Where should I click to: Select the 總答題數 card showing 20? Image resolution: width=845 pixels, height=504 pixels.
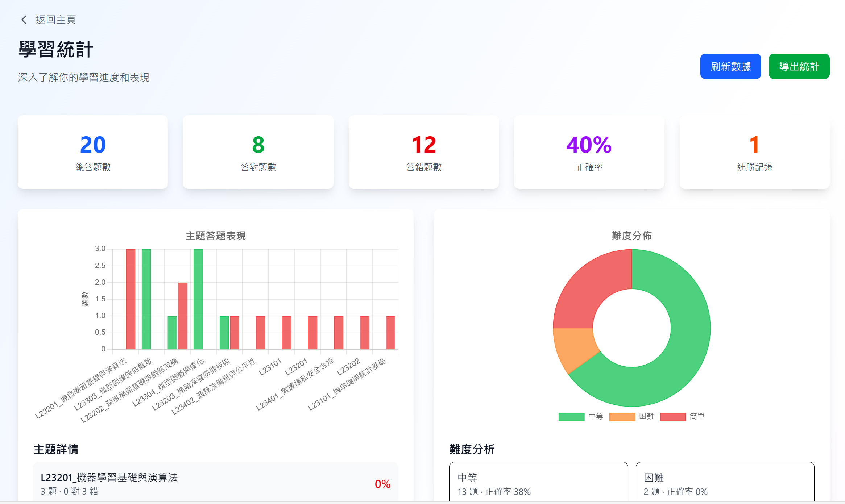[x=92, y=152]
